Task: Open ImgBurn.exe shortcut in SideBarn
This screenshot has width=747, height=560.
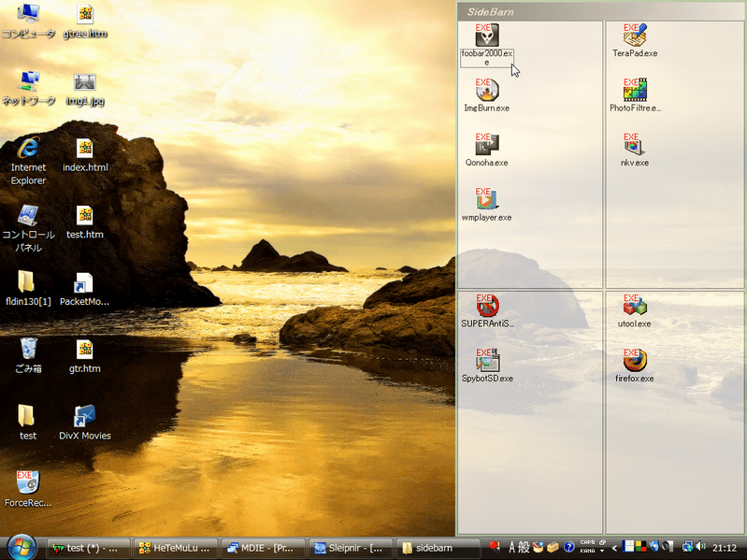Action: pos(486,91)
